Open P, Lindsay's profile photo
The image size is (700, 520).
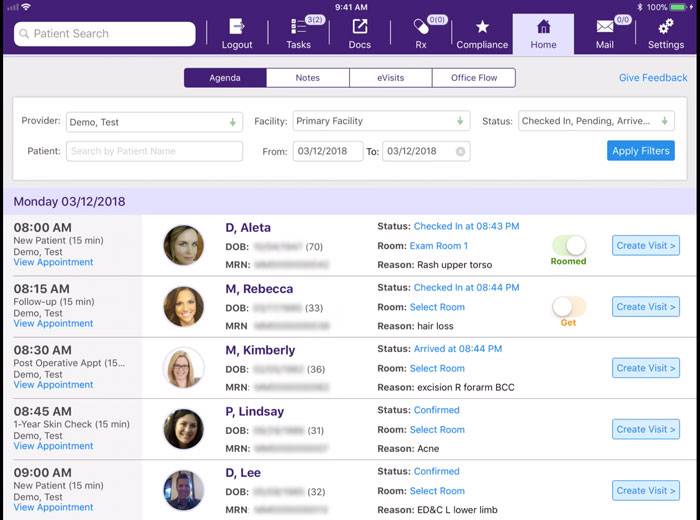coord(183,428)
